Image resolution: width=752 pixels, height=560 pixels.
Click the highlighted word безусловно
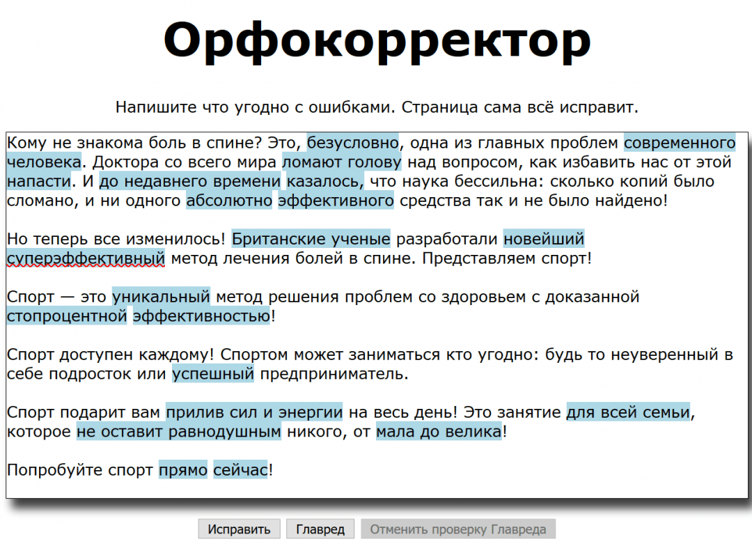click(352, 143)
